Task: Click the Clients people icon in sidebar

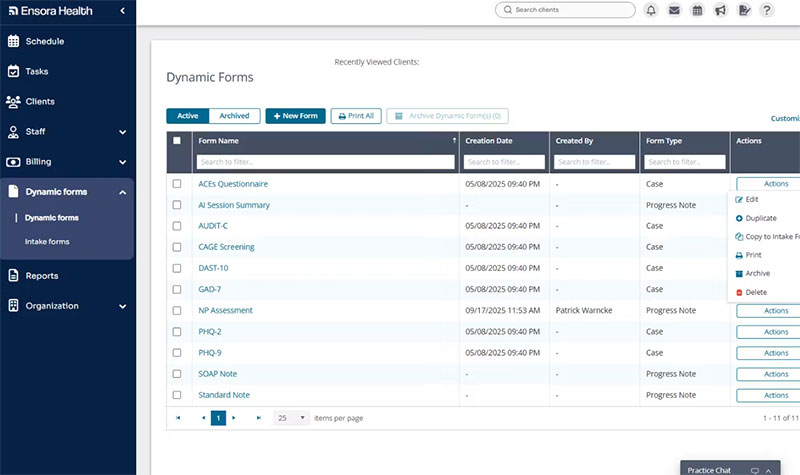Action: pyautogui.click(x=13, y=102)
